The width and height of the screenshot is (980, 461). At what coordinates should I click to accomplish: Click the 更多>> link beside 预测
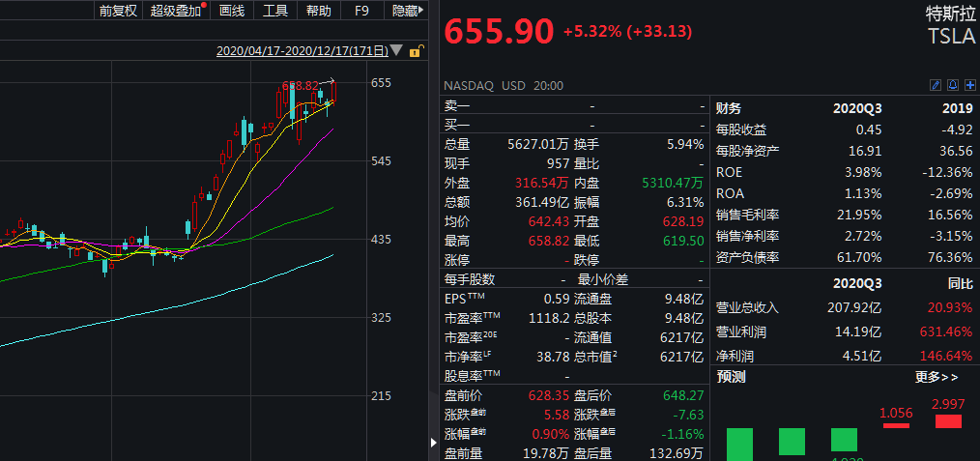[937, 377]
